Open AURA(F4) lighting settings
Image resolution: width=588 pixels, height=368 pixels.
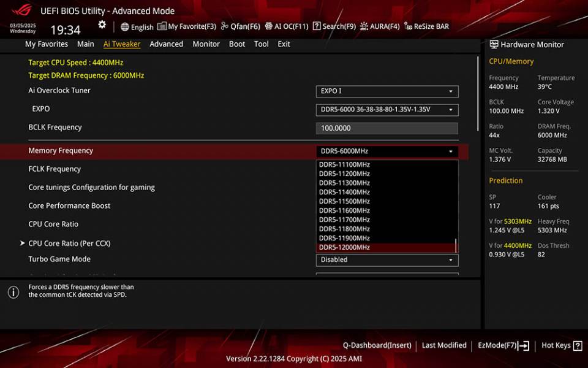pos(380,26)
